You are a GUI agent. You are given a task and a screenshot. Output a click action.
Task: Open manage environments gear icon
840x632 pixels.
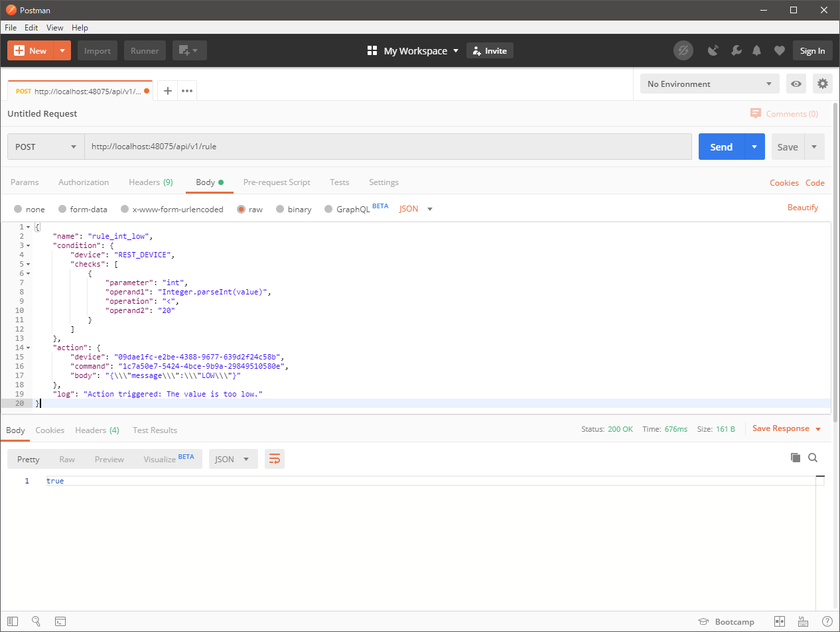[823, 84]
